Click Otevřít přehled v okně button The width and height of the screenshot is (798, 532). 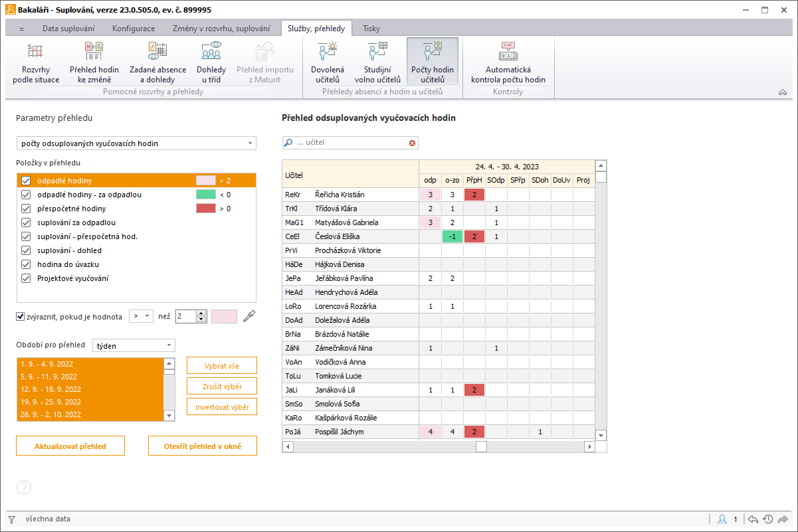tap(203, 446)
